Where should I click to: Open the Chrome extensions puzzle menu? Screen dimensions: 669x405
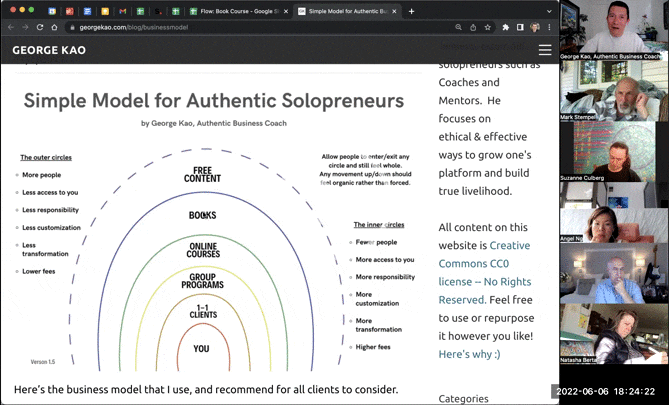[506, 27]
